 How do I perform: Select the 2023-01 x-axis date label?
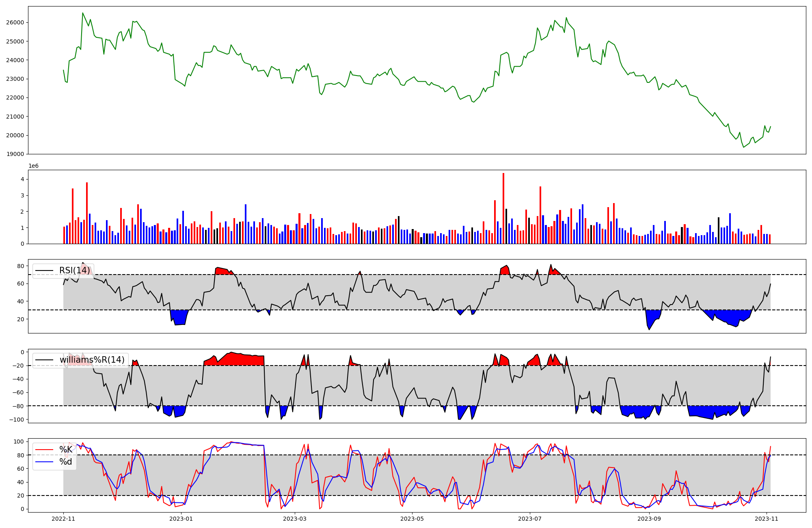pos(181,519)
